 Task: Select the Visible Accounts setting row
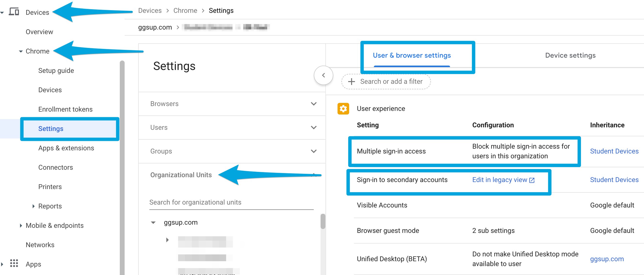pyautogui.click(x=499, y=205)
